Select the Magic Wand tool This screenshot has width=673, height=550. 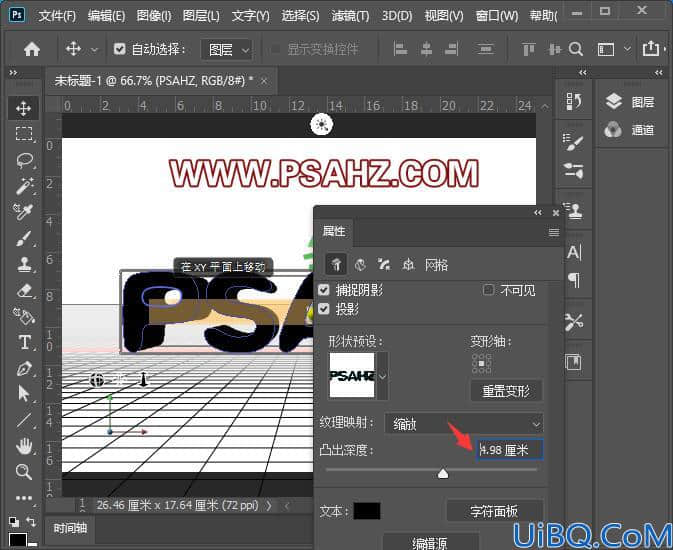[x=24, y=186]
